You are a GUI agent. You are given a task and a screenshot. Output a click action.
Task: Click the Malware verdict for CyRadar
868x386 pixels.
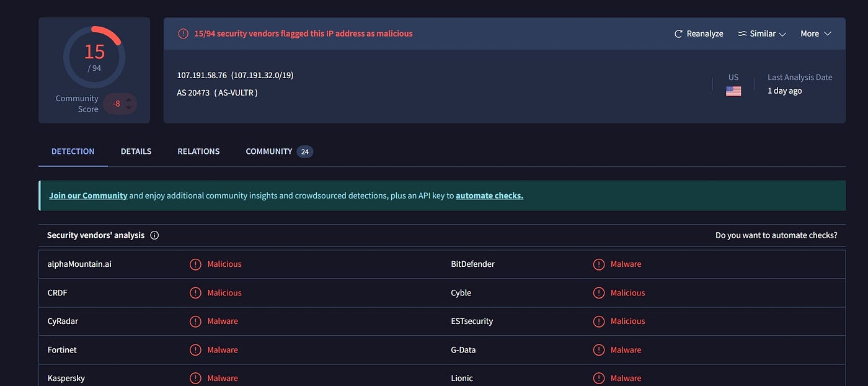pos(223,321)
